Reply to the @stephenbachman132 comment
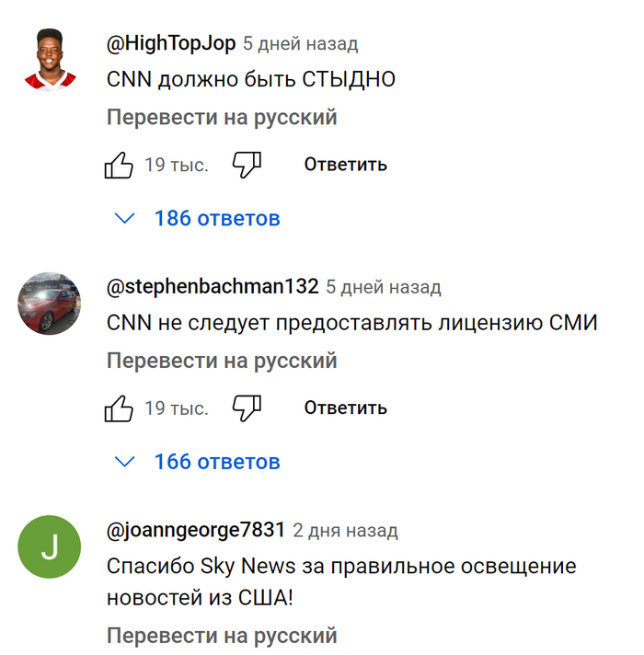The width and height of the screenshot is (644, 655). click(x=345, y=408)
